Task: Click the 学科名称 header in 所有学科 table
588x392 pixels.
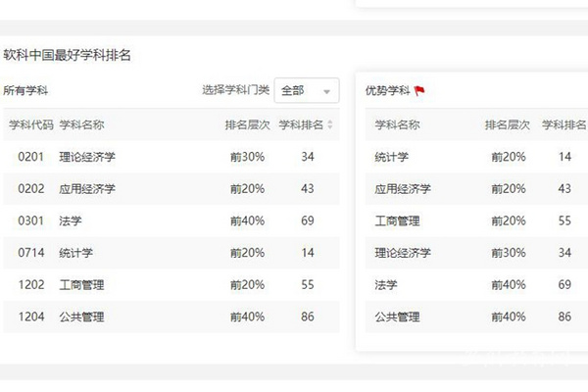Action: pyautogui.click(x=81, y=124)
